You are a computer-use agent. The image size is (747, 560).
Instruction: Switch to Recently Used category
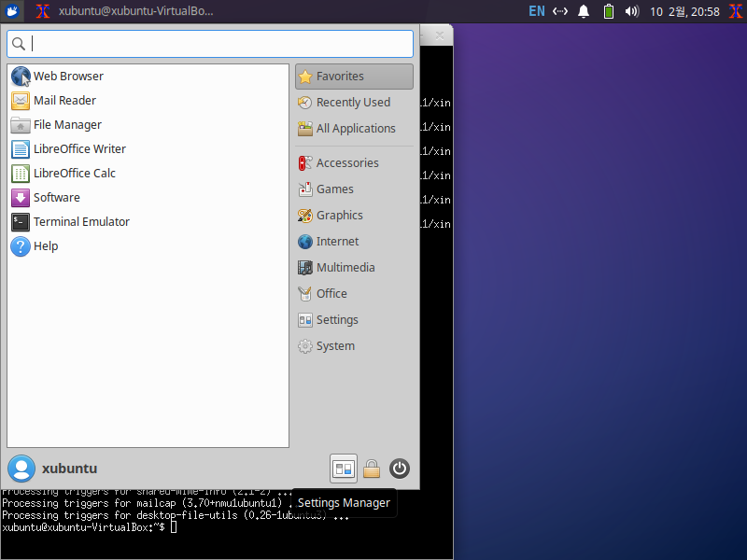354,103
